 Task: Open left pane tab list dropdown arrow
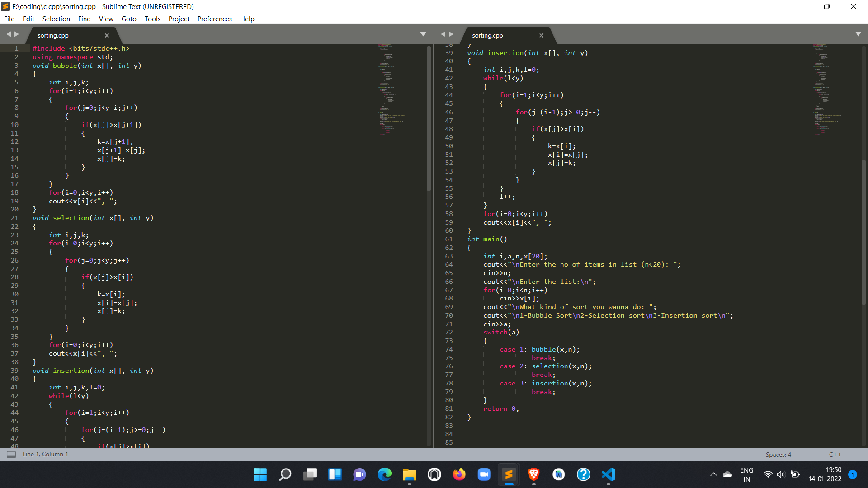click(423, 34)
